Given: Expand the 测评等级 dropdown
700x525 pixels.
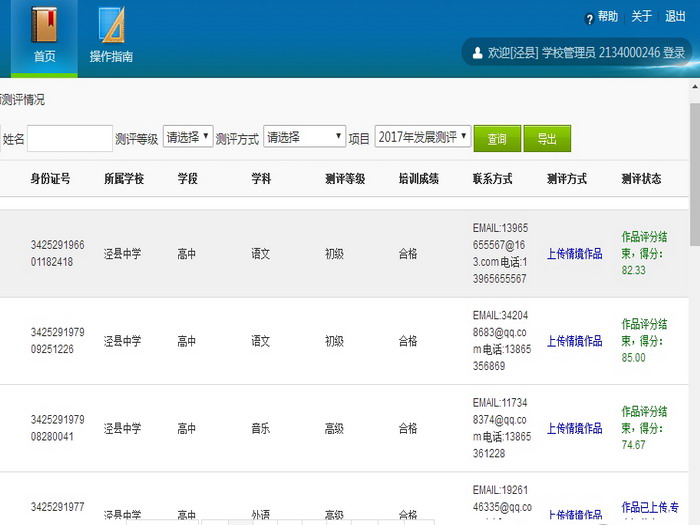Looking at the screenshot, I should [x=188, y=137].
